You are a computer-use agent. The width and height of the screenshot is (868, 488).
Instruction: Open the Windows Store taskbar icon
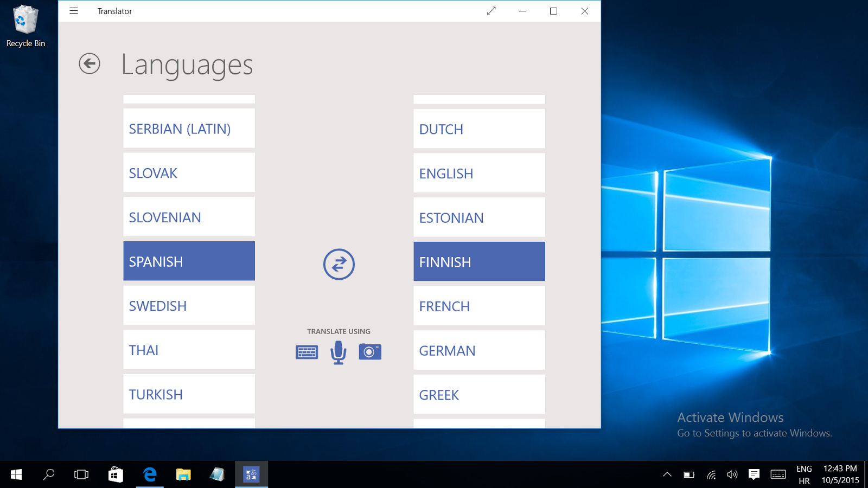click(x=116, y=475)
